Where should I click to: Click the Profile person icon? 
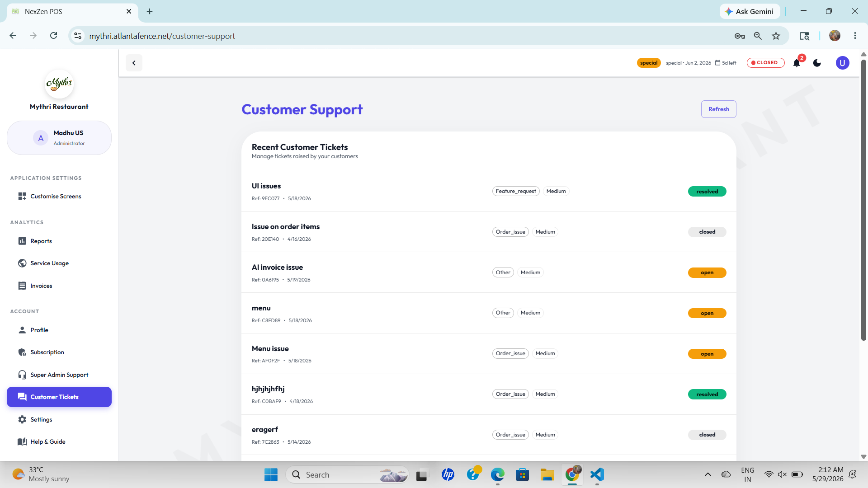point(22,330)
